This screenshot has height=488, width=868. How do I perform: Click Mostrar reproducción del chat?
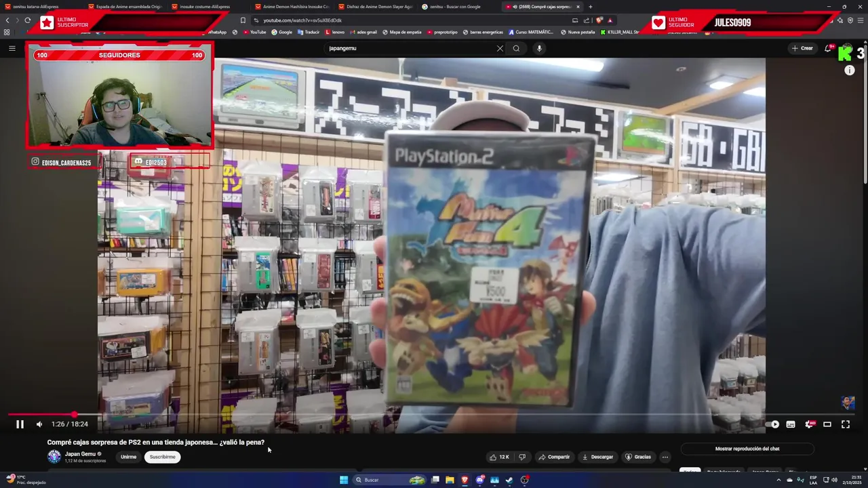(747, 449)
